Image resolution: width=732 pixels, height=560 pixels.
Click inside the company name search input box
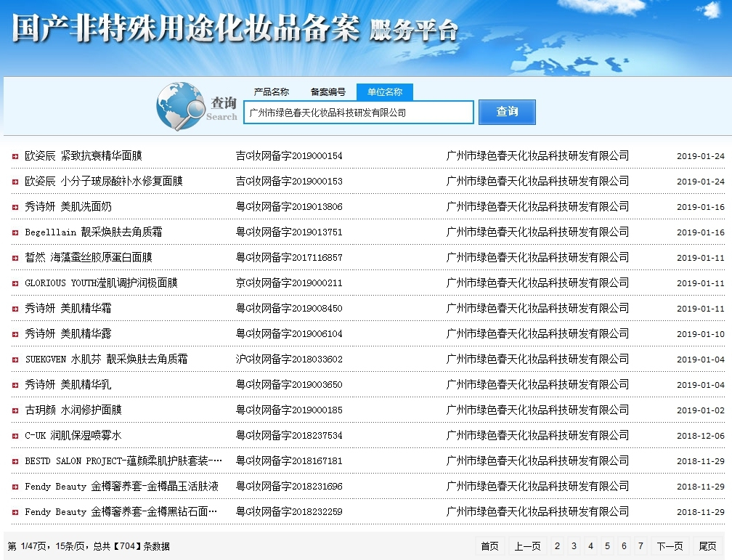pos(359,112)
